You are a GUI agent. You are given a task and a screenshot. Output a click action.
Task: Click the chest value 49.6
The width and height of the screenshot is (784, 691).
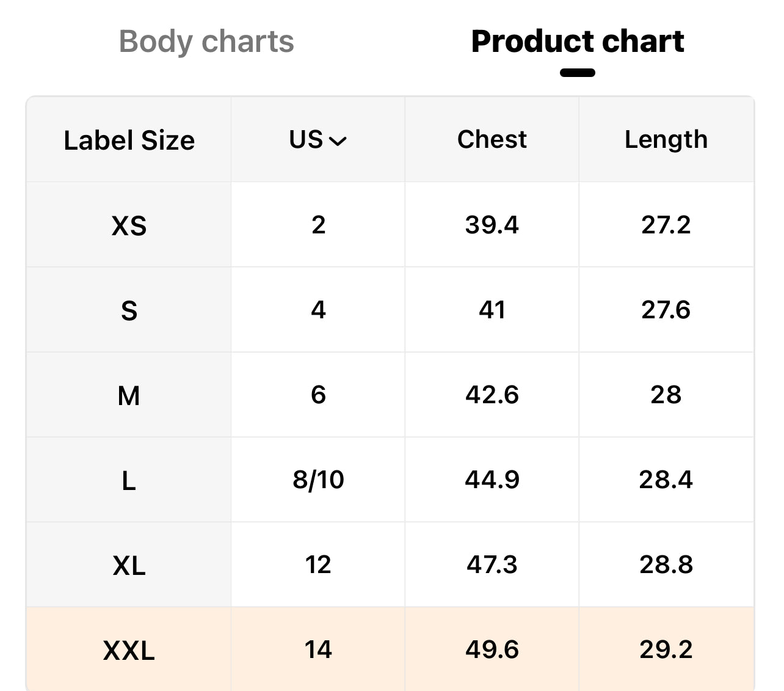tap(492, 649)
